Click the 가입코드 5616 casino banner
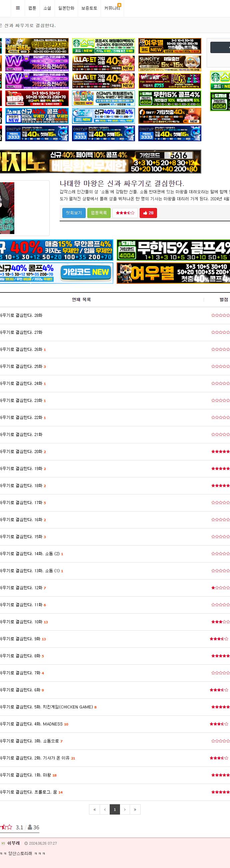The width and height of the screenshot is (230, 868). pyautogui.click(x=101, y=161)
